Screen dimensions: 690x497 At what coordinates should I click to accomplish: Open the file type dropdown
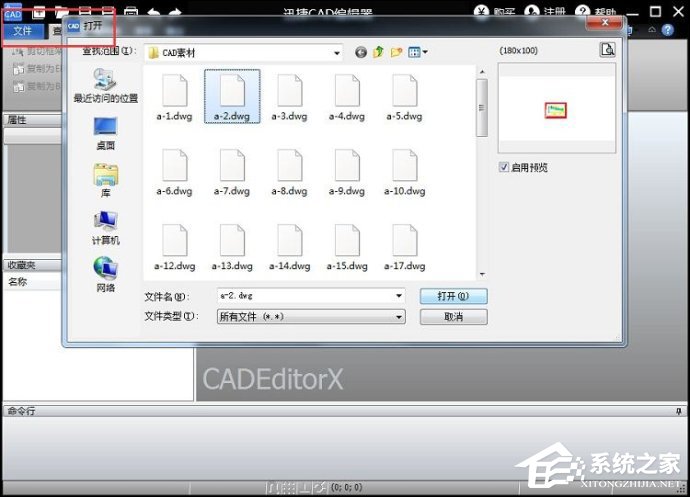click(x=398, y=317)
